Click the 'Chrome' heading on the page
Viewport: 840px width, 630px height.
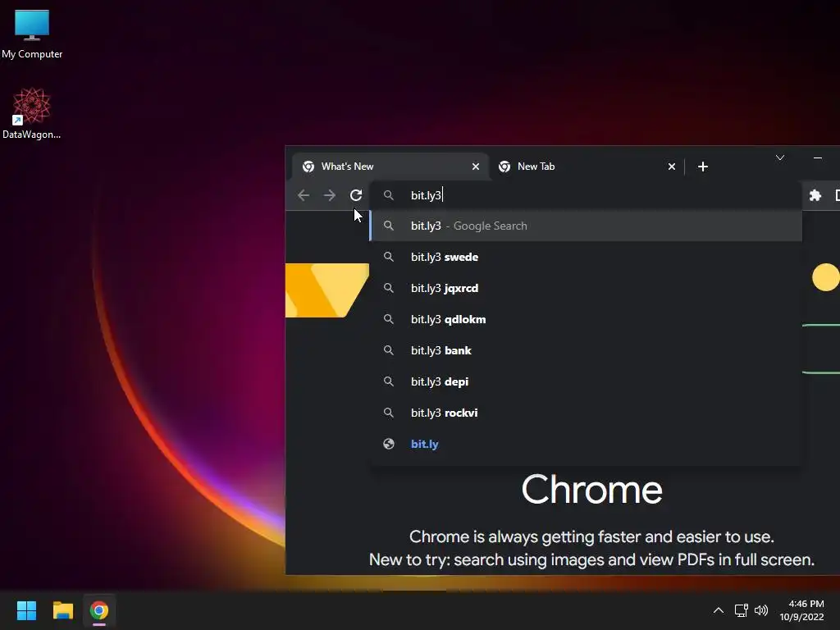592,490
